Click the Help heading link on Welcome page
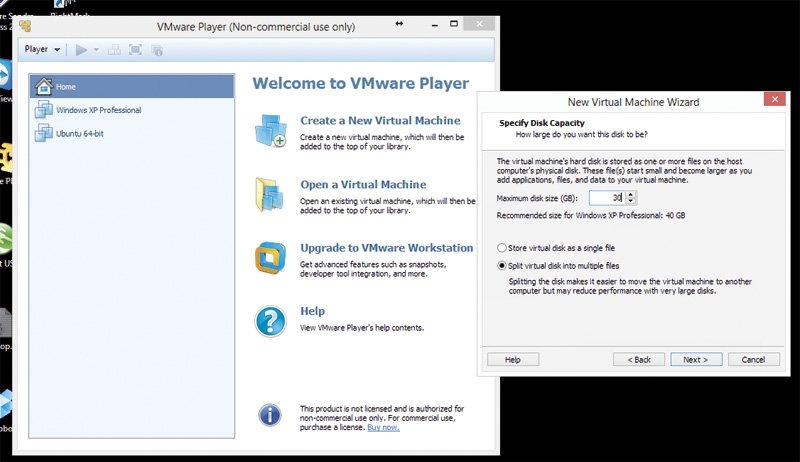This screenshot has width=800, height=462. click(x=312, y=311)
